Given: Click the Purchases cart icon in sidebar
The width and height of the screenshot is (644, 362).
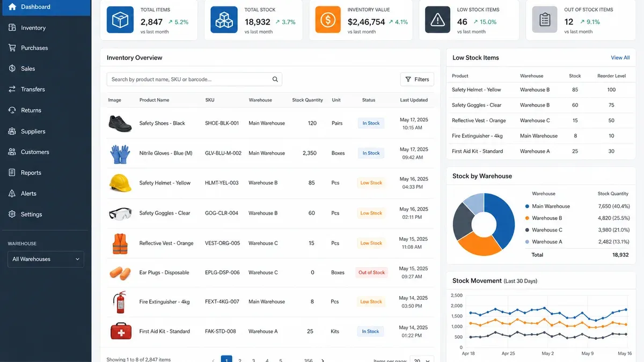Looking at the screenshot, I should [12, 48].
